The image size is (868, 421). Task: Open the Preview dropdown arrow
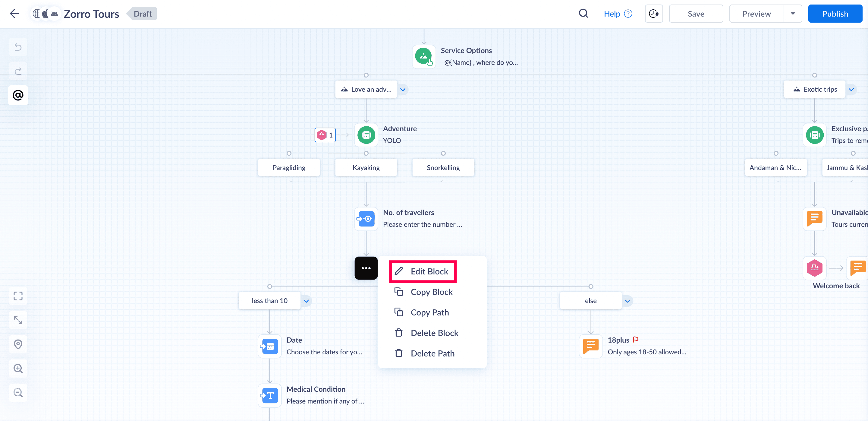pyautogui.click(x=793, y=14)
